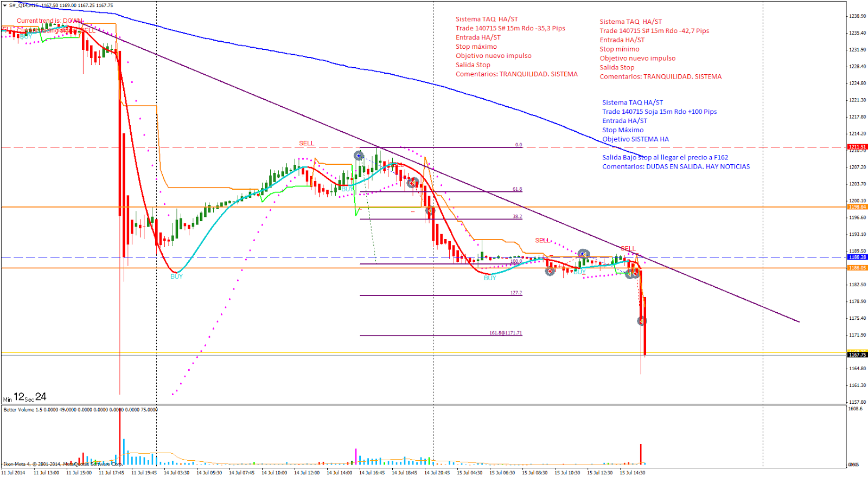Click the red SELL label above the 0.0 Fibonacci line
The height and width of the screenshot is (477, 868).
(x=307, y=143)
